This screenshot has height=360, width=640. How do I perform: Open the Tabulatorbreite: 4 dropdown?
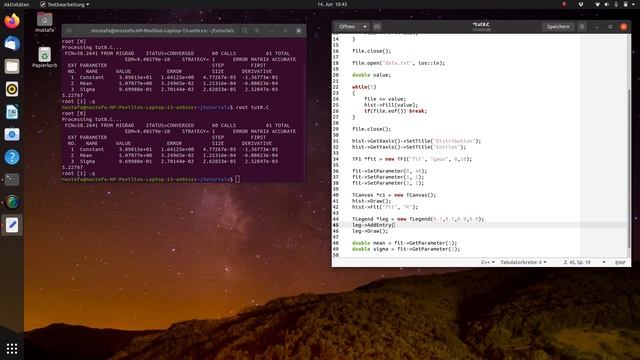(523, 262)
